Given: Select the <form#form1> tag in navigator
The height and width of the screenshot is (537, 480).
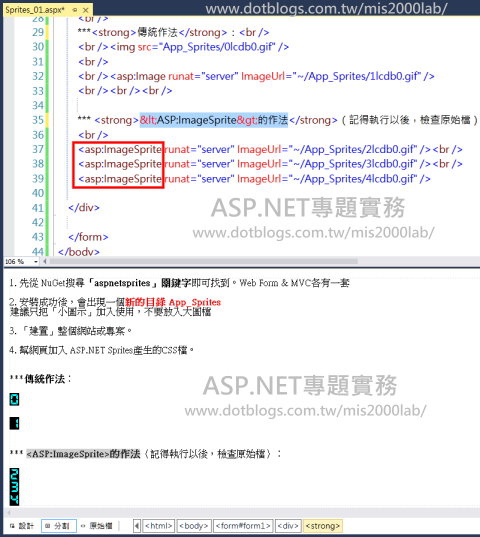Looking at the screenshot, I should click(x=243, y=526).
